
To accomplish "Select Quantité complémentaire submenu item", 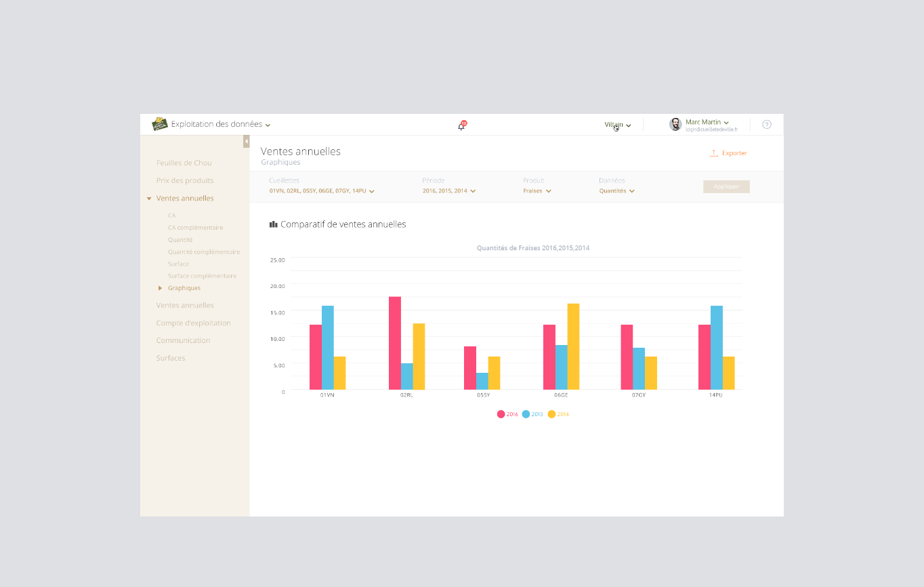I will coord(204,252).
